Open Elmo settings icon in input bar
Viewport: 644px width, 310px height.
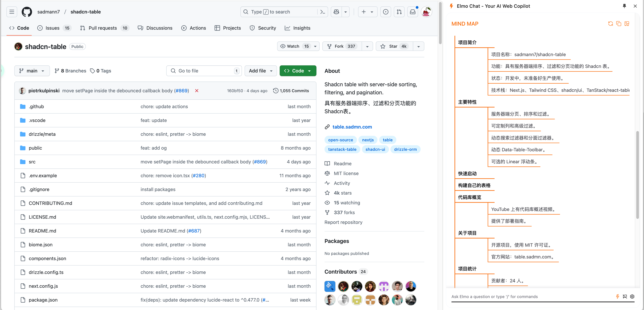632,297
